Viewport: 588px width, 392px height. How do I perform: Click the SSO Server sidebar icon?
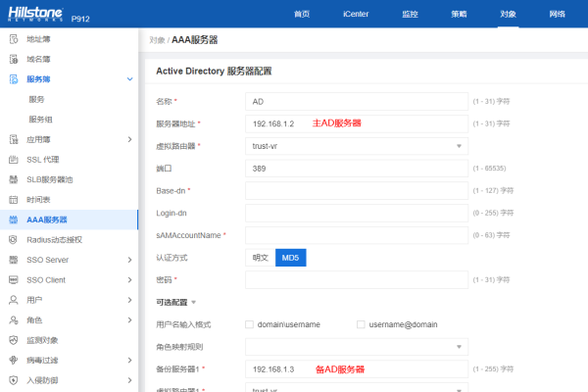point(14,260)
